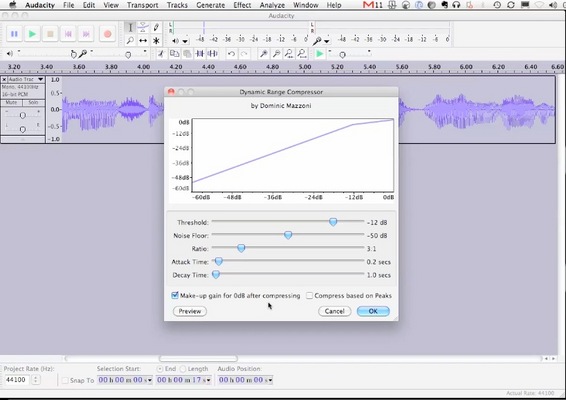Click the Undo arrow icon

(231, 54)
